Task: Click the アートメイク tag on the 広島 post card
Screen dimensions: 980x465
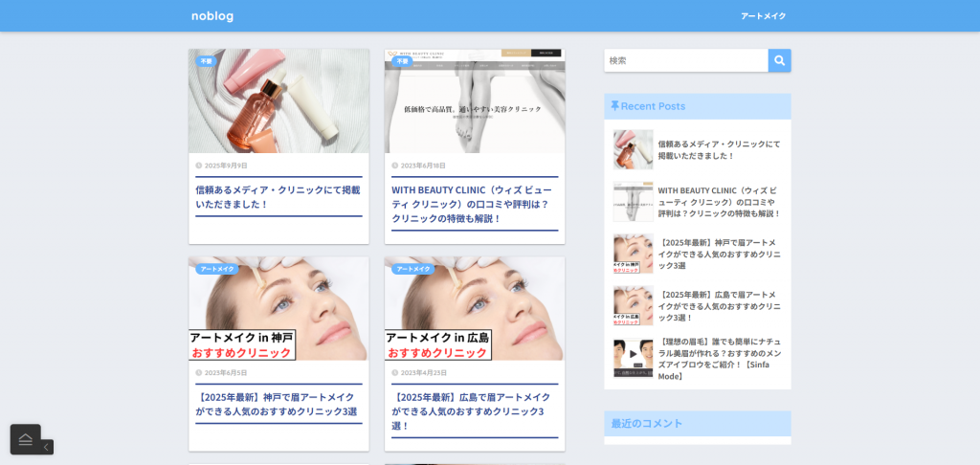Action: pyautogui.click(x=413, y=269)
